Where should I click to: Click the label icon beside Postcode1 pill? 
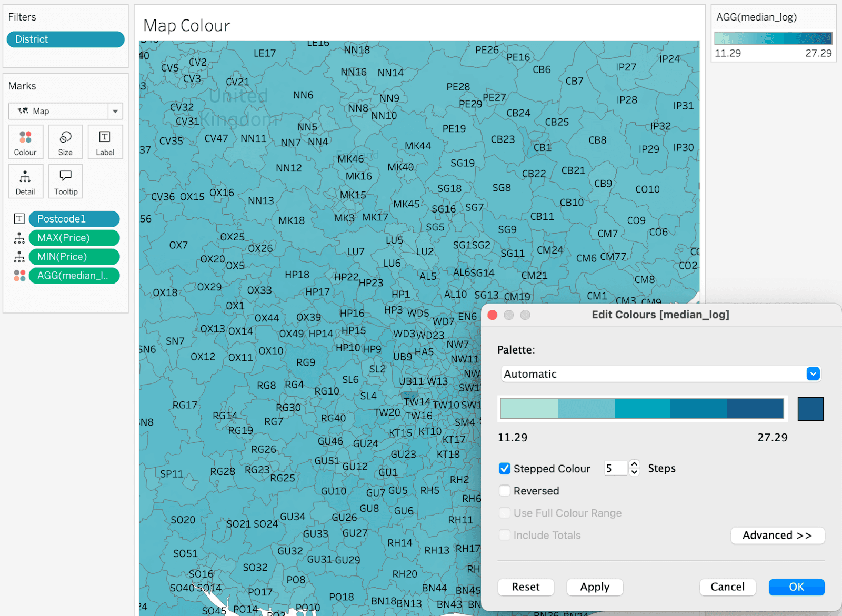19,219
